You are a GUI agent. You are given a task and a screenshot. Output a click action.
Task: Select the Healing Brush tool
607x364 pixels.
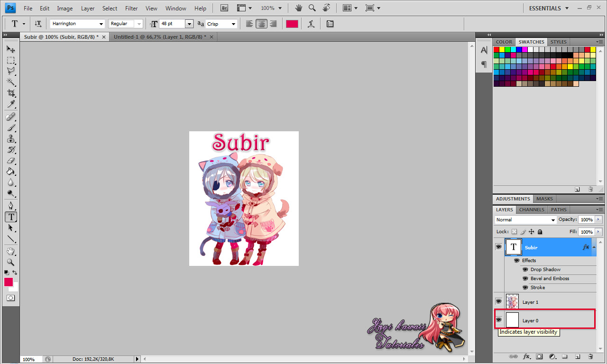tap(10, 117)
